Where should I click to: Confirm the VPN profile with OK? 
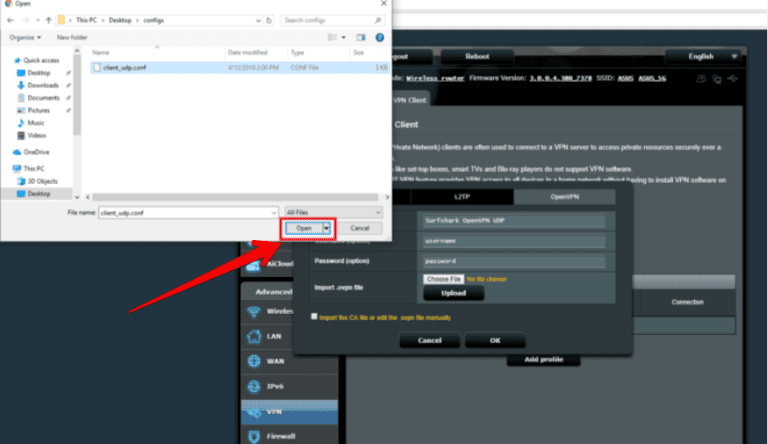coord(495,340)
